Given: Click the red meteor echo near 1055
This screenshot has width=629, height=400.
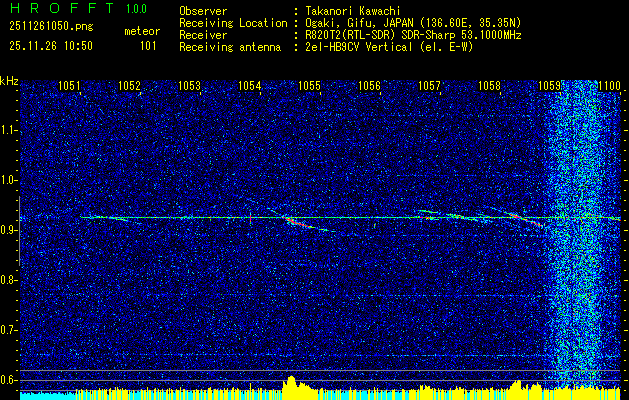Looking at the screenshot, I should coord(297,223).
